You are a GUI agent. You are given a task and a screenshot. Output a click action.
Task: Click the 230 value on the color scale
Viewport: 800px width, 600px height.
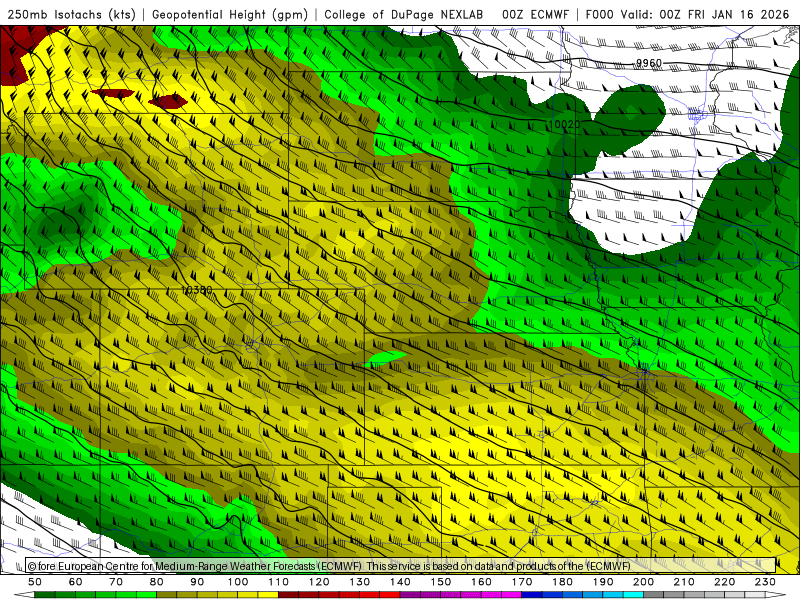765,582
